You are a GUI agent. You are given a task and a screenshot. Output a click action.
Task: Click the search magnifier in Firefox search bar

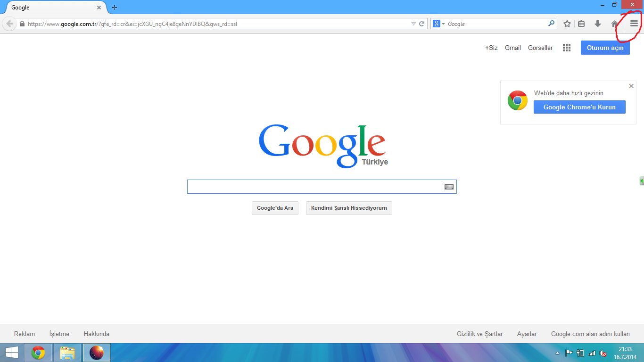551,24
